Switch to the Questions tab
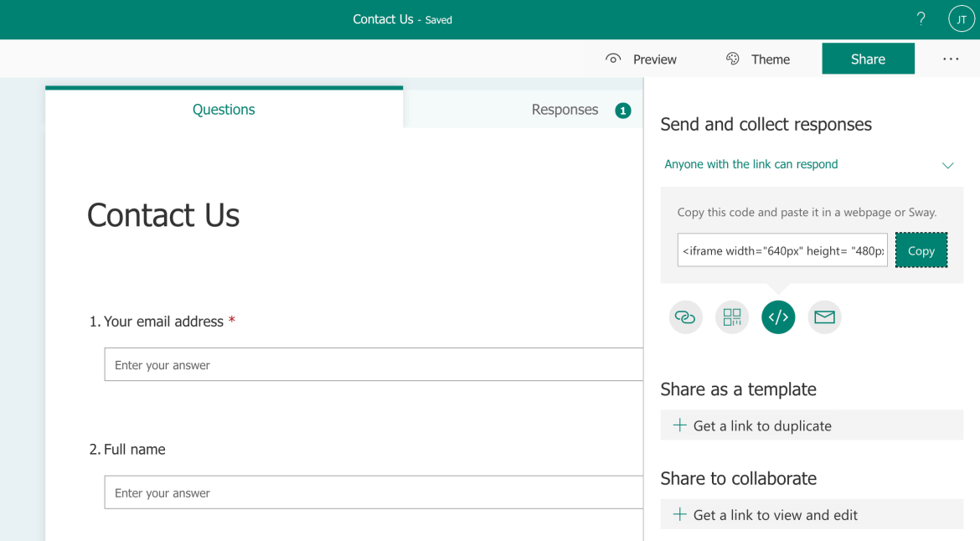This screenshot has width=980, height=541. click(224, 110)
